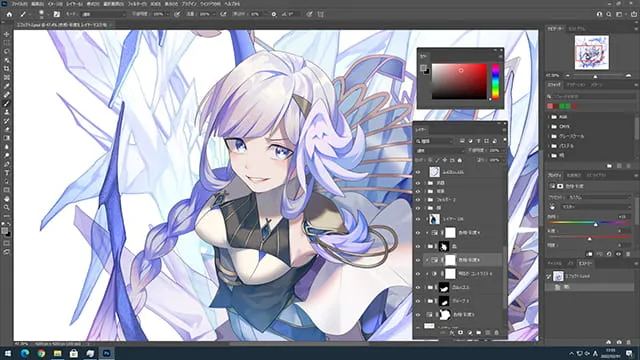Image resolution: width=640 pixels, height=360 pixels.
Task: Select the Hand tool
Action: click(x=7, y=199)
